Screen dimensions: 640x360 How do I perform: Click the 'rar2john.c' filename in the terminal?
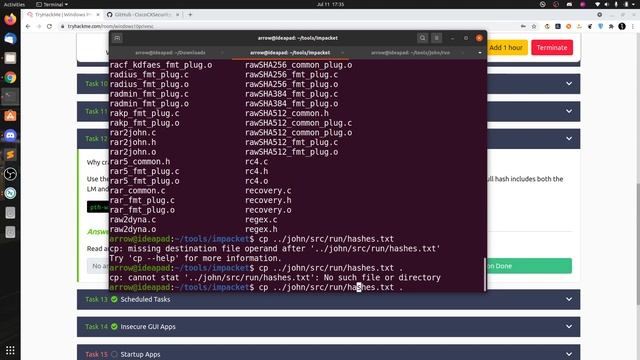133,133
